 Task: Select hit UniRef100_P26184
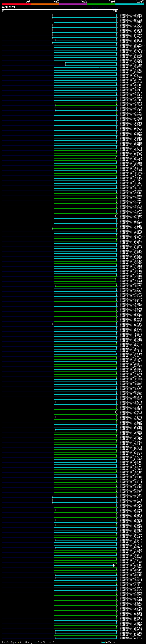pos(131,163)
